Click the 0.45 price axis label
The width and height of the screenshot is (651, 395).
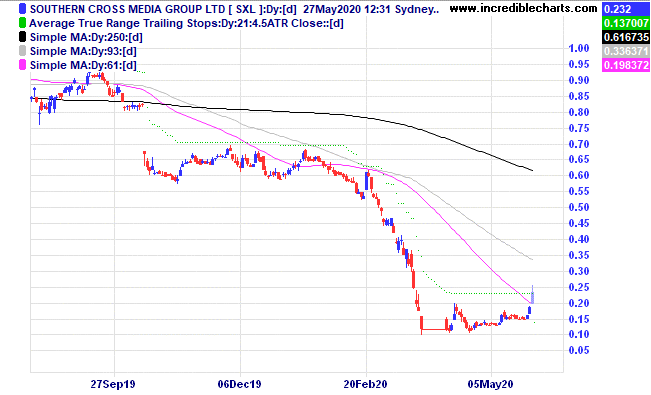(x=579, y=223)
